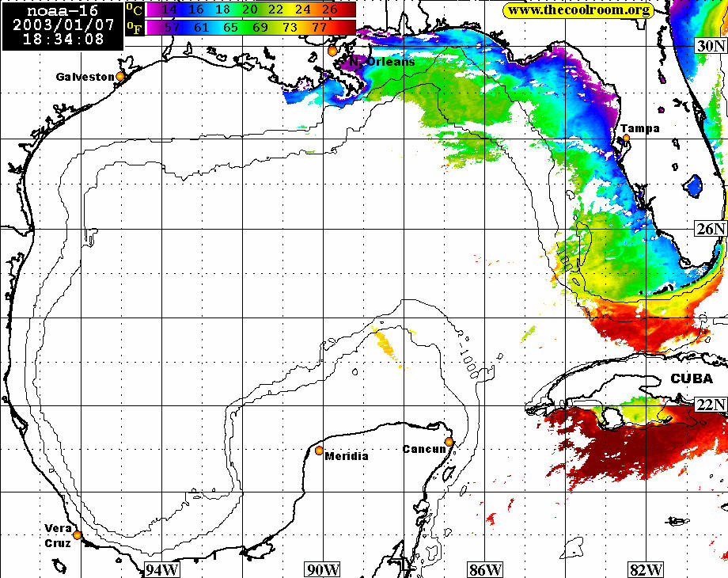Click the orange marker dot at Meridia

(319, 451)
